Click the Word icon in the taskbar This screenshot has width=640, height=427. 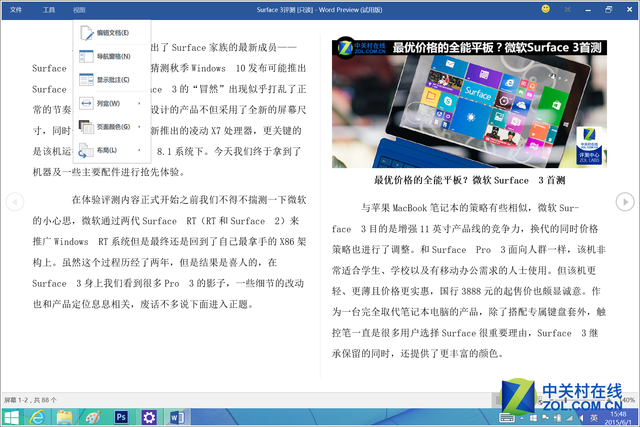177,418
